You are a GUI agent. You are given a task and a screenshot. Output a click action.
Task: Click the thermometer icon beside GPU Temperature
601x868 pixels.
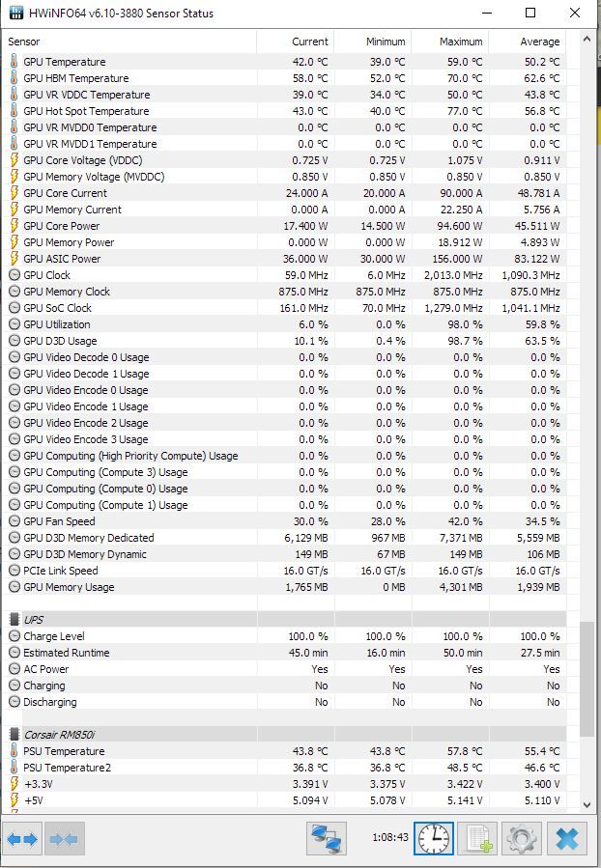point(14,62)
